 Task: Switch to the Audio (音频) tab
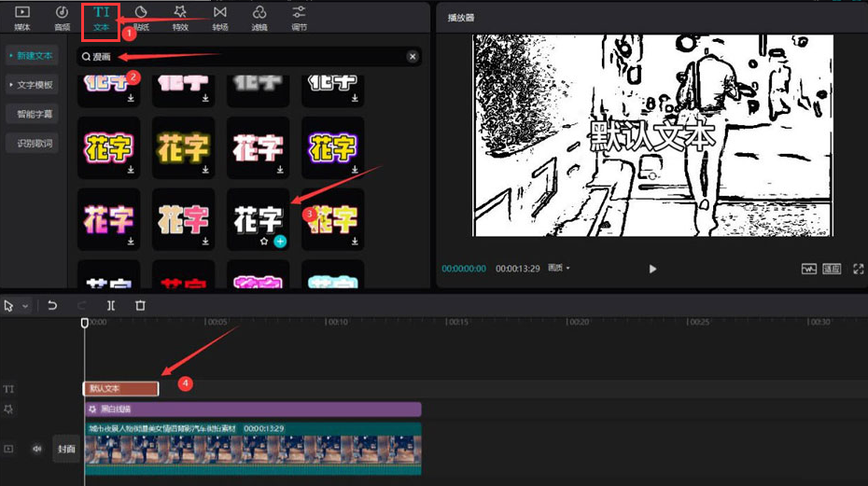(x=62, y=18)
